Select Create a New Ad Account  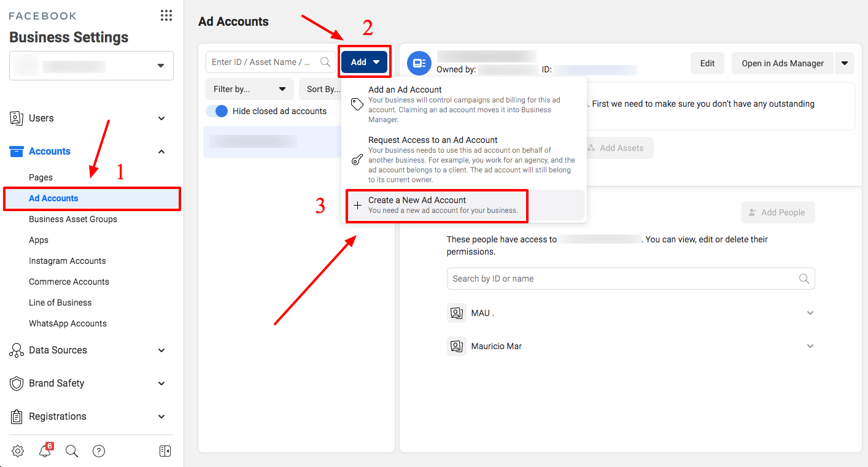[436, 205]
